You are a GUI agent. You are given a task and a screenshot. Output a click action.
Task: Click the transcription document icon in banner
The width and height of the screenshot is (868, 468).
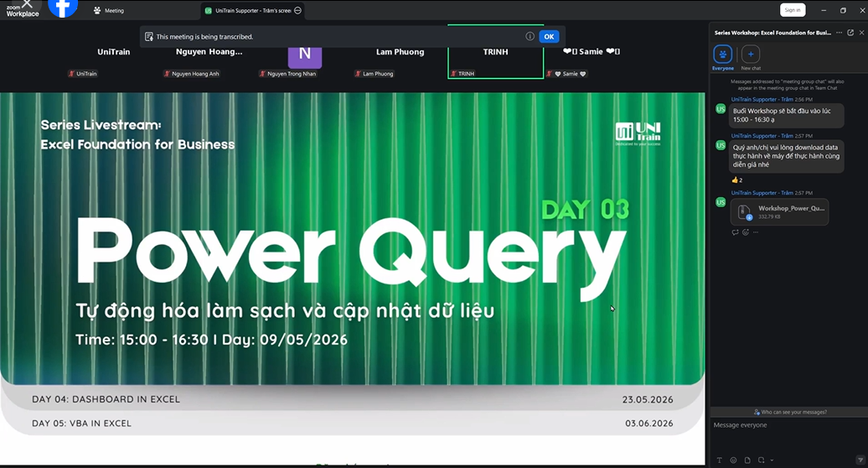[148, 37]
